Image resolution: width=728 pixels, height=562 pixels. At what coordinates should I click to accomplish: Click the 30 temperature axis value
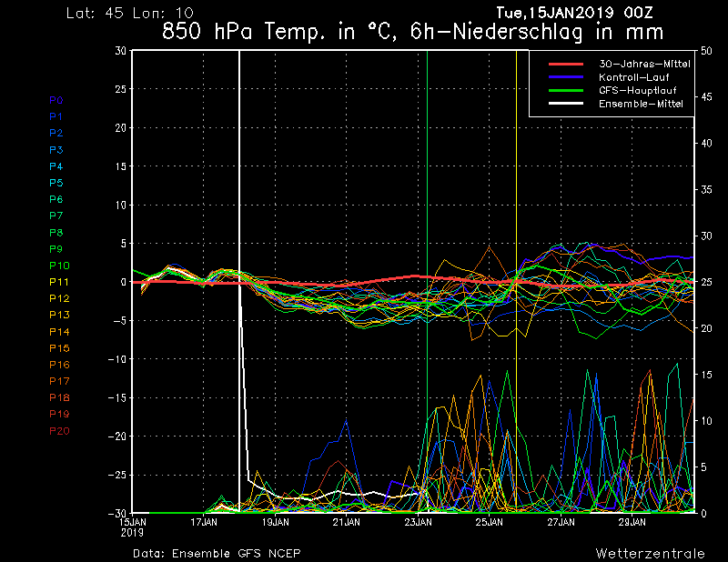point(121,51)
